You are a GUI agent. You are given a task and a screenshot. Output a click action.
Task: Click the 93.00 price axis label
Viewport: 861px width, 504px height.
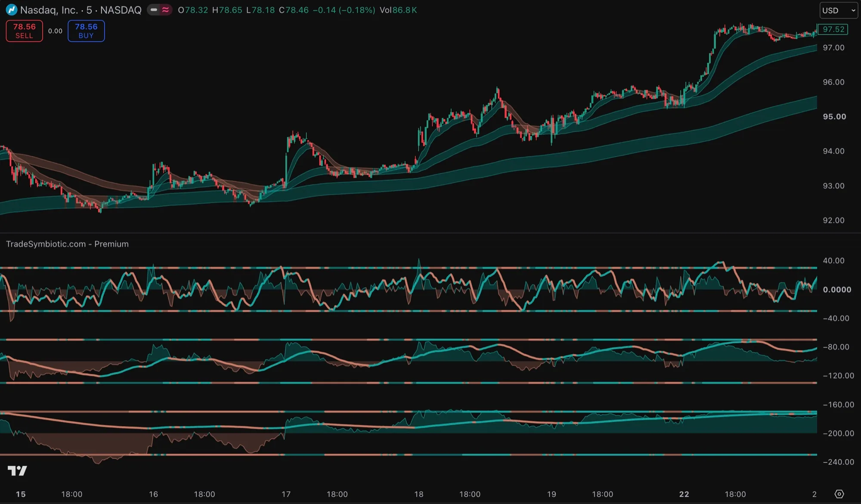coord(833,186)
